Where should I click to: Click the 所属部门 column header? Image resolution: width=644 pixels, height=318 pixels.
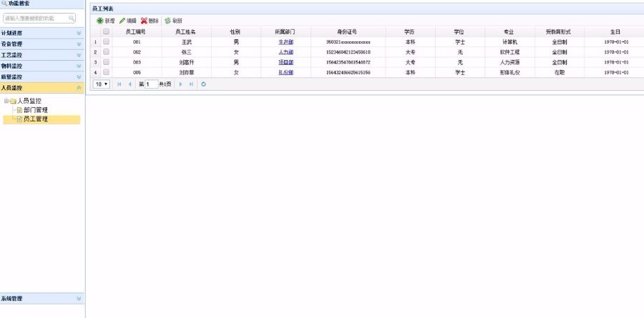[x=286, y=31]
